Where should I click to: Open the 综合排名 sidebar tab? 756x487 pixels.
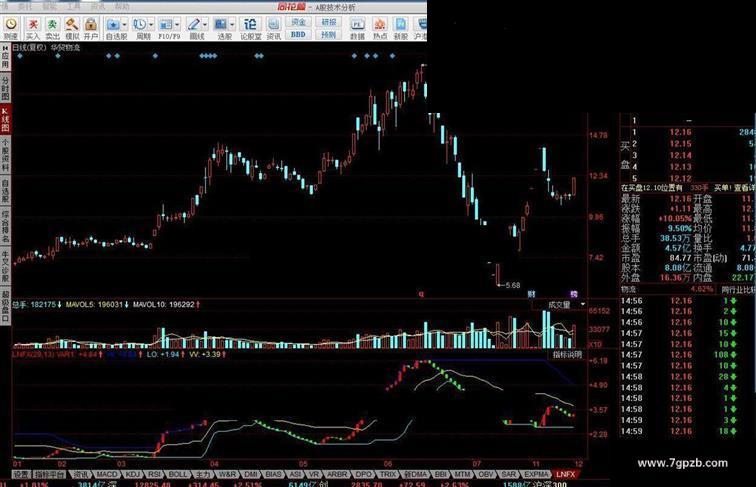pos(5,226)
